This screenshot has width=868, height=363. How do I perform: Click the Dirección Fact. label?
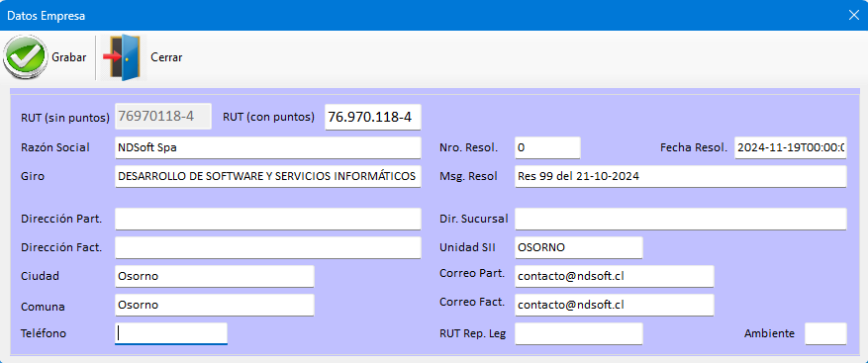61,247
